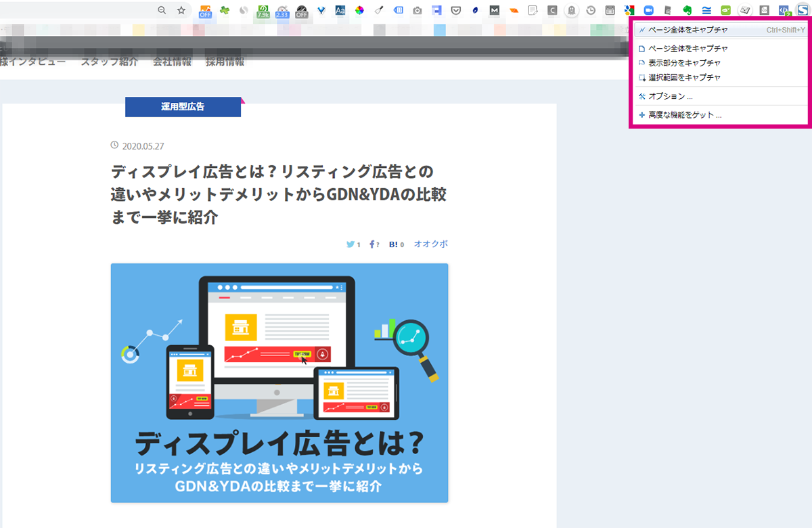Click 高度な機能をゲット ... menu item

pos(721,115)
